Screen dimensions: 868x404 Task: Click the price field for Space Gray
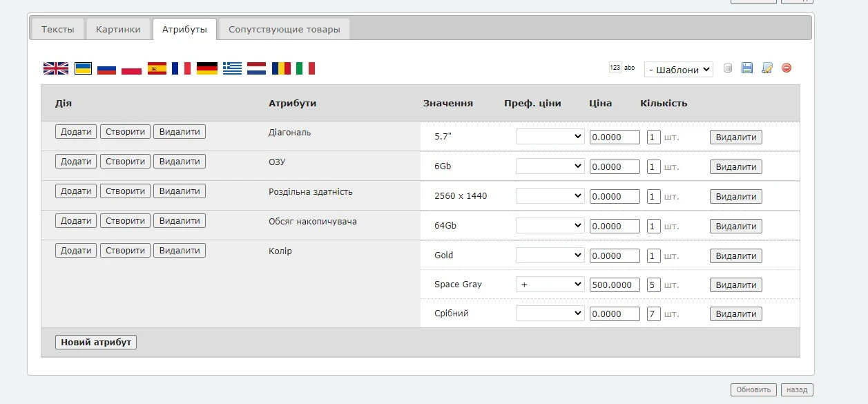(614, 285)
